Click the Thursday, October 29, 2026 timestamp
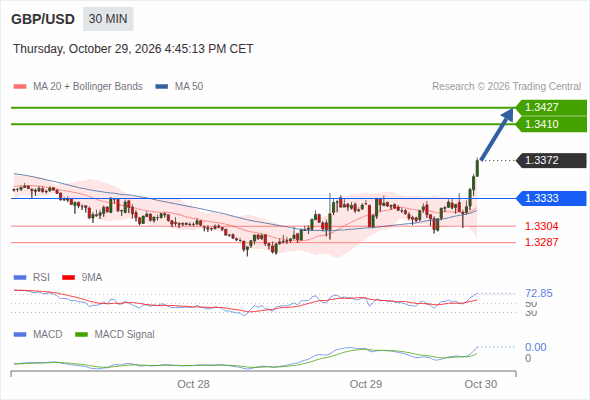The width and height of the screenshot is (590, 400). 133,49
